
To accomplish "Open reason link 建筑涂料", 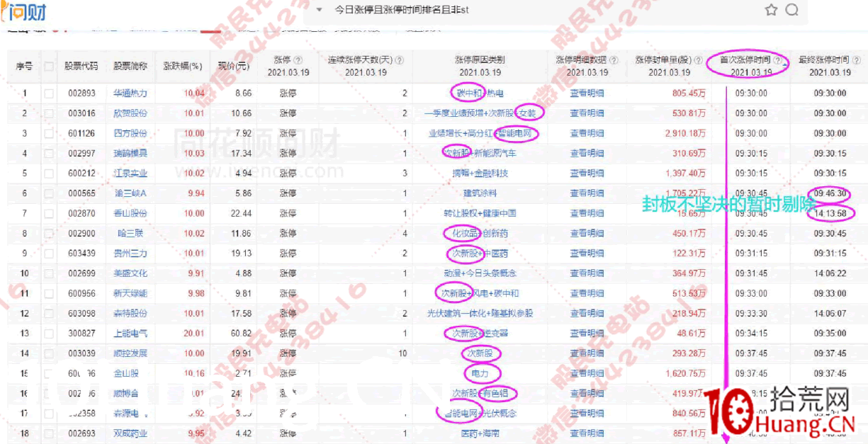I will point(480,193).
